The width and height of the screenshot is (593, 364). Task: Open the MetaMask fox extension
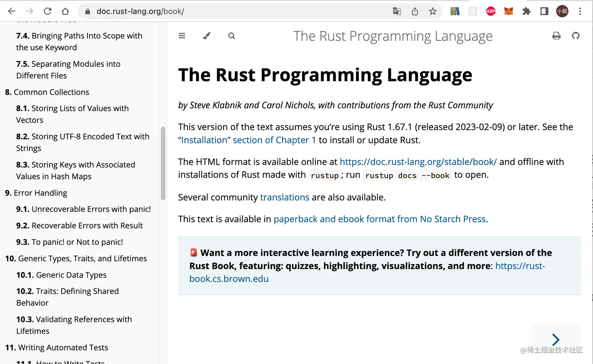point(509,11)
